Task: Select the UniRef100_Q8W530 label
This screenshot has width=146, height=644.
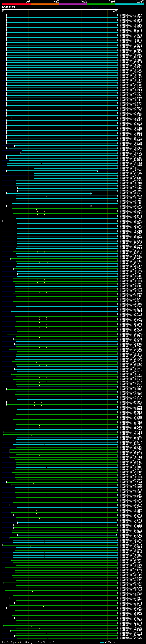Action: point(131,151)
